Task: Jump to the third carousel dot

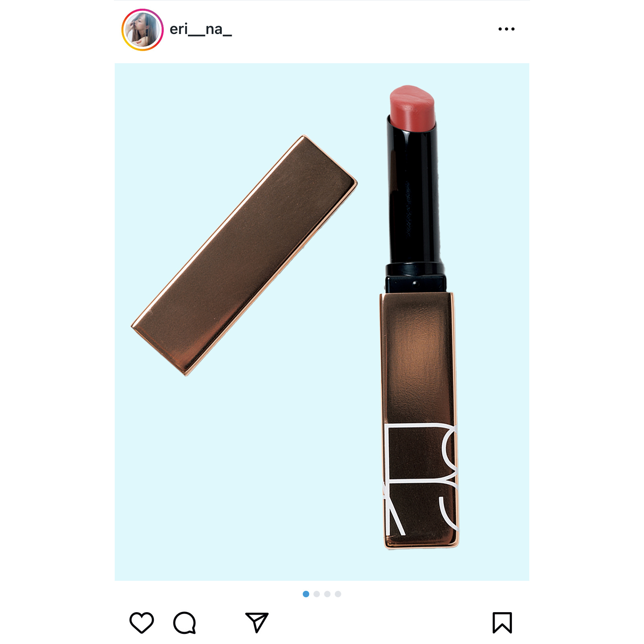Action: coord(327,594)
